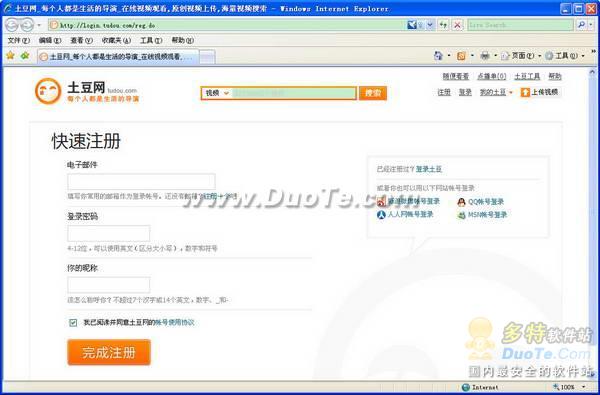The width and height of the screenshot is (600, 395).
Task: Click the 登录 link in header
Action: coord(465,92)
